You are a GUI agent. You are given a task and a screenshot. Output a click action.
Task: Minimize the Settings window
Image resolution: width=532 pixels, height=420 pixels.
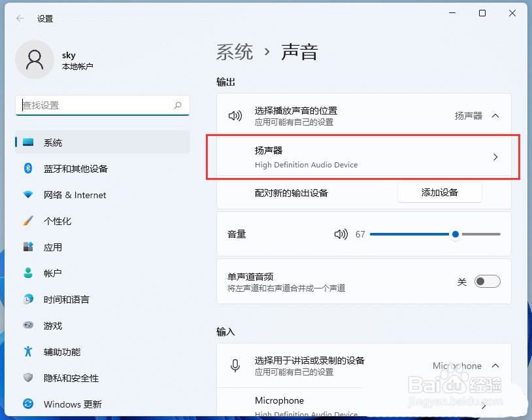coord(452,13)
